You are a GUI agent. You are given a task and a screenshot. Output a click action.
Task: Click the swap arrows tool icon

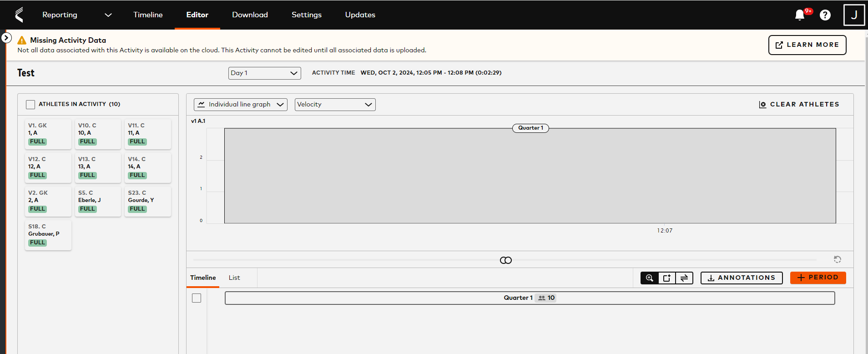point(684,278)
